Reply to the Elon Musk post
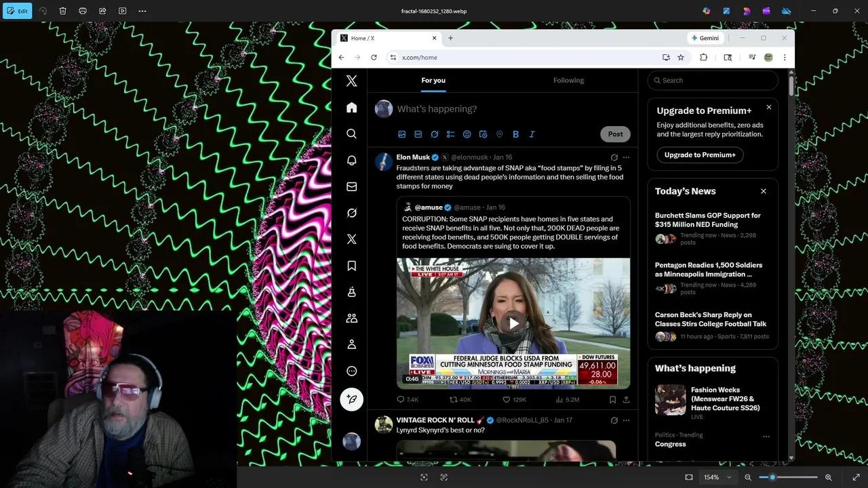The width and height of the screenshot is (868, 488). (407, 400)
